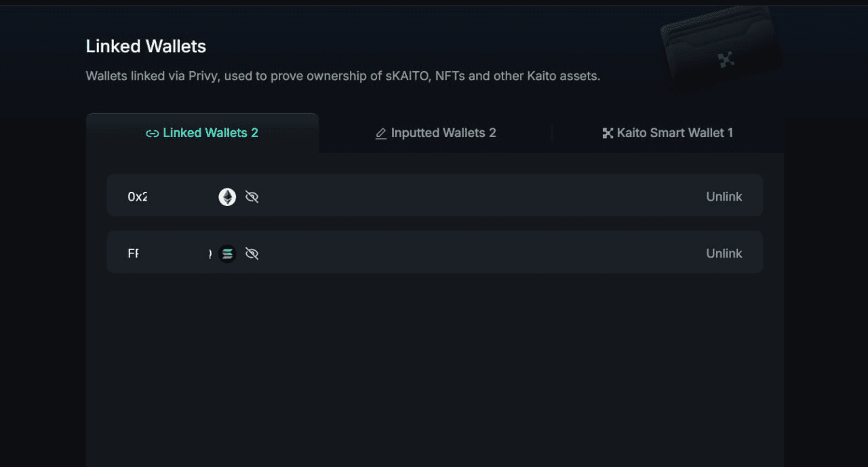Unlink the FF Solana wallet
Image resolution: width=868 pixels, height=467 pixels.
coord(724,253)
